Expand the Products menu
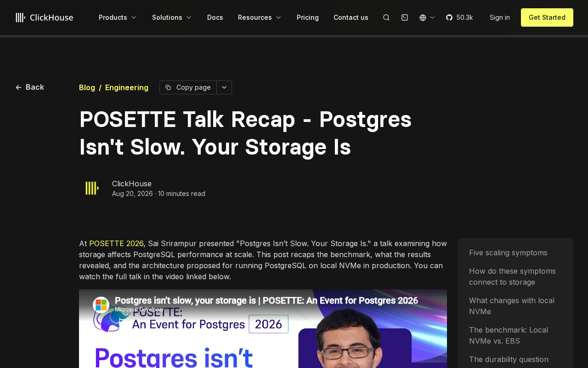Image resolution: width=588 pixels, height=368 pixels. pyautogui.click(x=118, y=17)
